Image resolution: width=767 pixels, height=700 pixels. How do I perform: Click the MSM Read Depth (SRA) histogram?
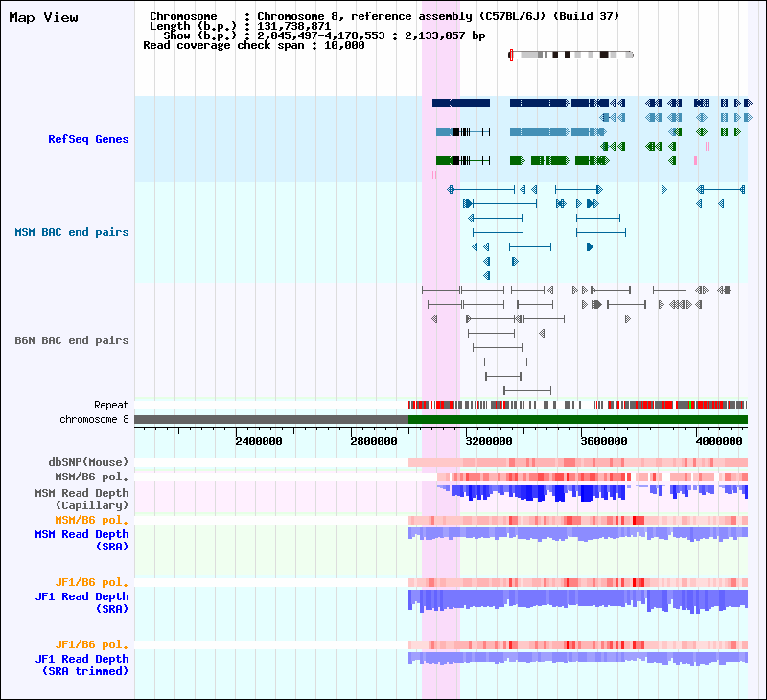[x=578, y=535]
